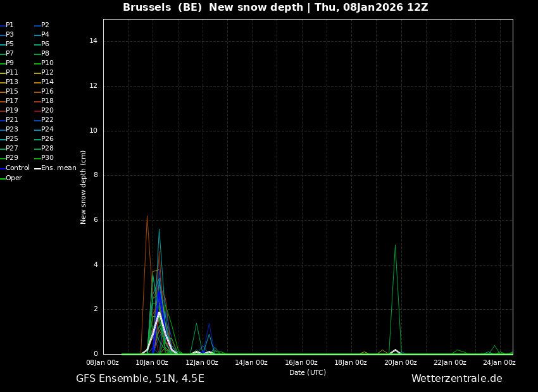
Task: Click the P13 legend label
Action: coord(9,82)
